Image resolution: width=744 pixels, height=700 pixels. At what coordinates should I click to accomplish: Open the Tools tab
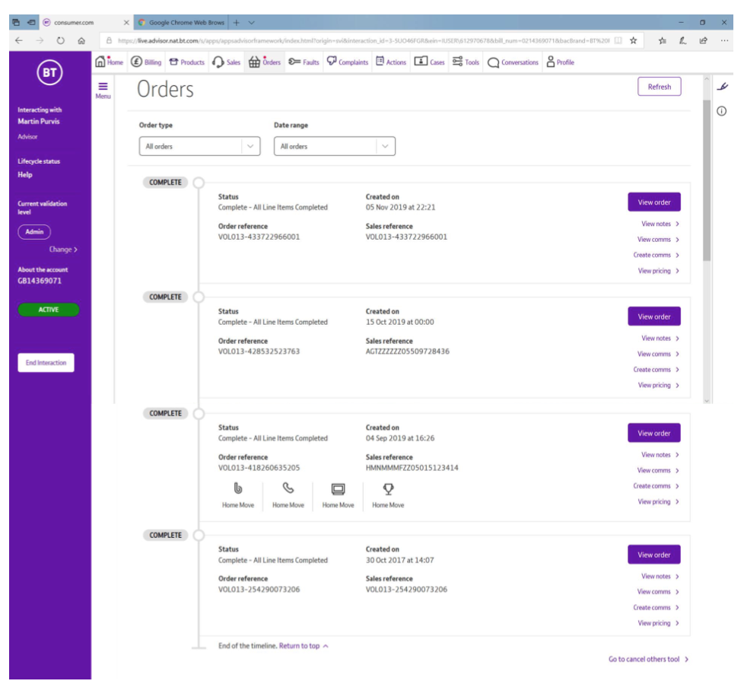tap(466, 62)
